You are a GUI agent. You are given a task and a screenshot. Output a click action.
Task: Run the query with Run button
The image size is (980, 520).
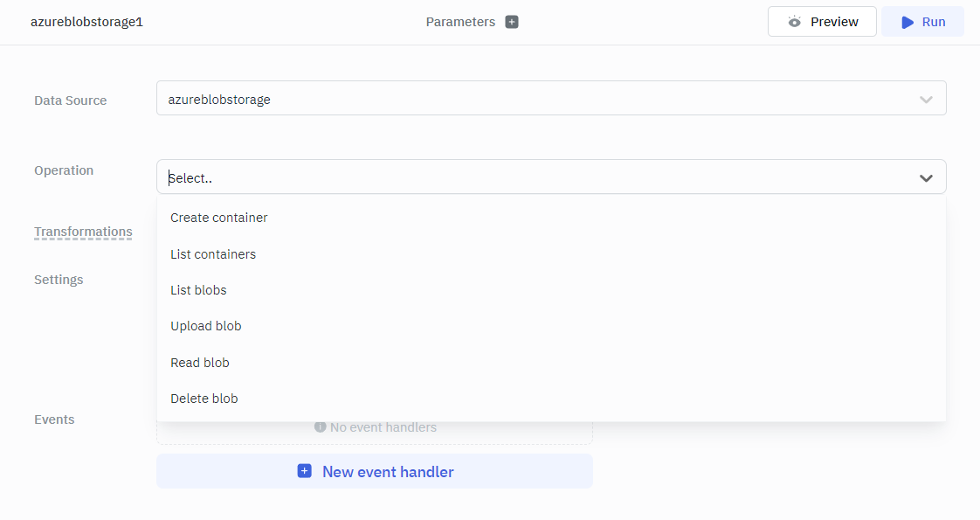coord(922,22)
